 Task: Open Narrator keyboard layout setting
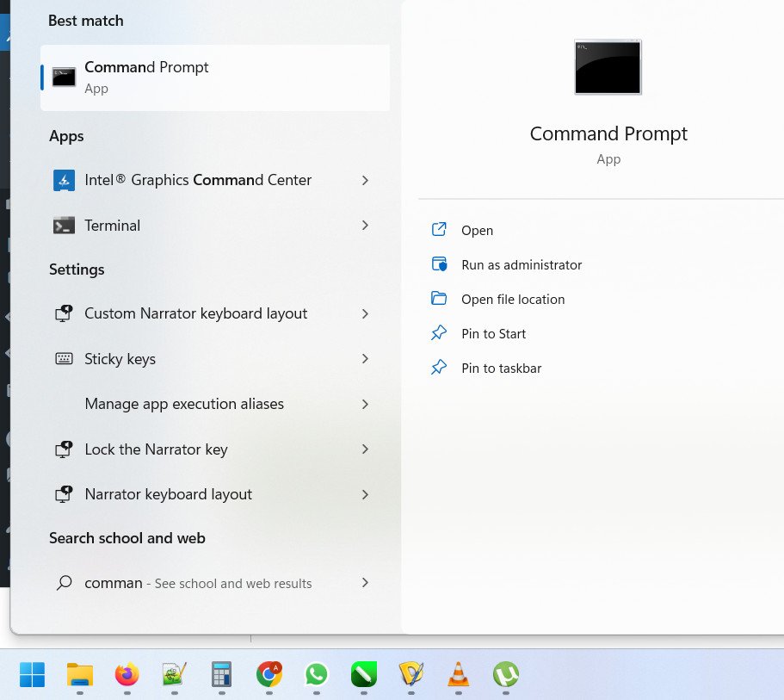click(168, 494)
